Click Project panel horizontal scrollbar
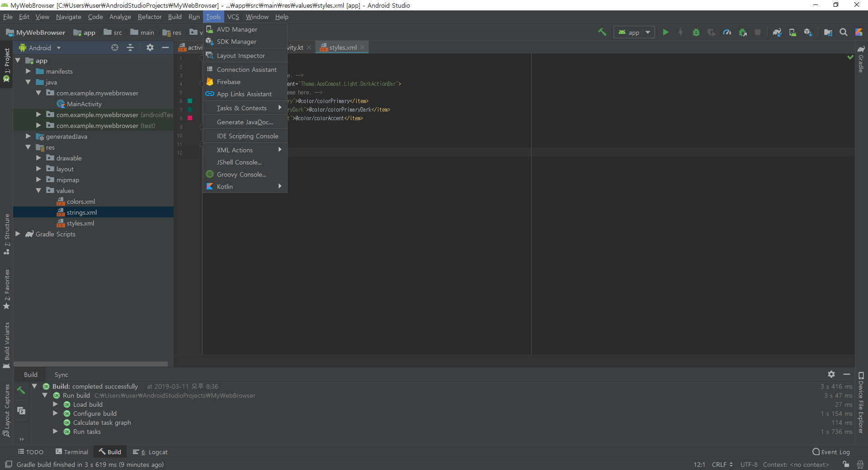 pos(90,364)
